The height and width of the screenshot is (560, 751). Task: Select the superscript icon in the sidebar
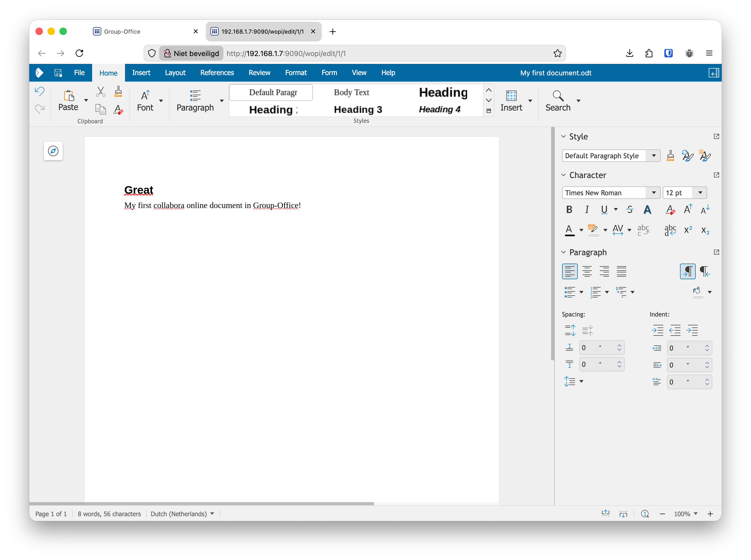point(688,230)
